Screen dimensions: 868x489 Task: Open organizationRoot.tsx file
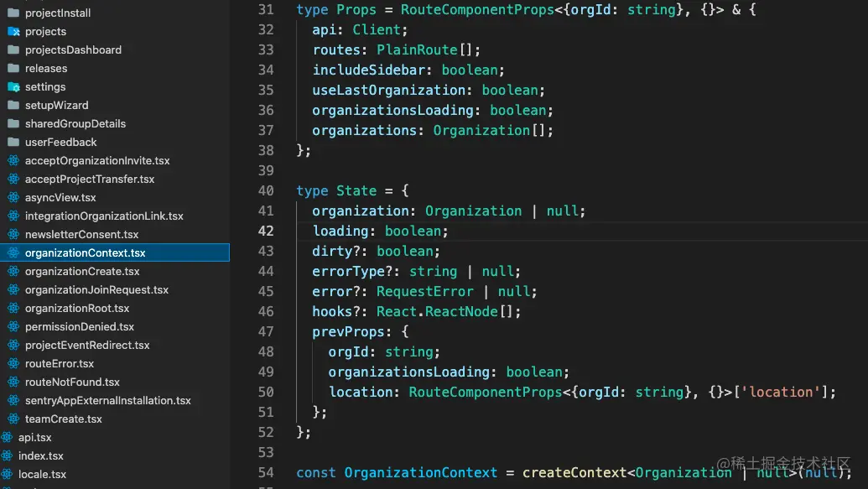(77, 309)
